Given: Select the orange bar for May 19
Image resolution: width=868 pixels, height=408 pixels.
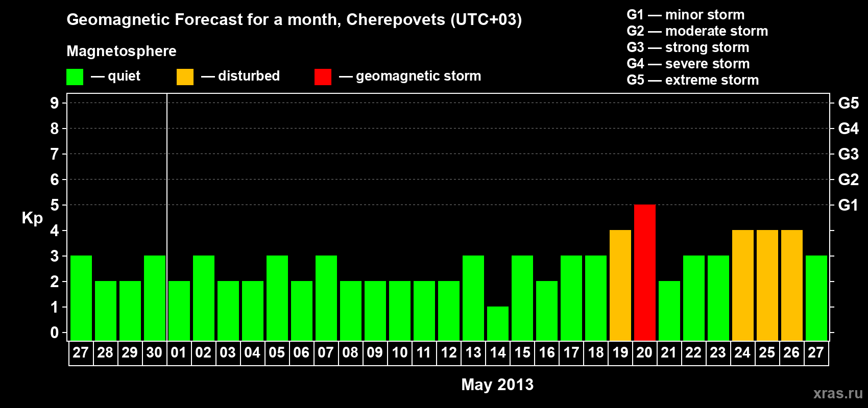Looking at the screenshot, I should [x=620, y=286].
